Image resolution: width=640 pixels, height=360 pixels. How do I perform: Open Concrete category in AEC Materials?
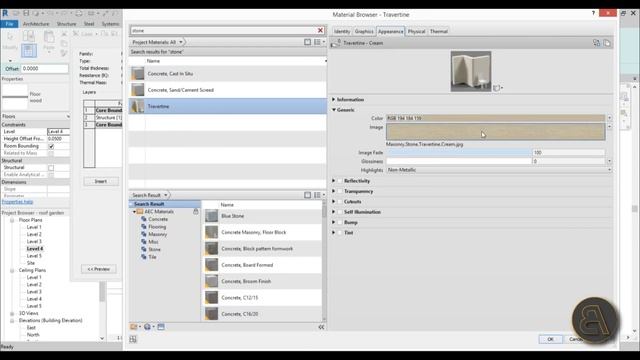(x=158, y=219)
